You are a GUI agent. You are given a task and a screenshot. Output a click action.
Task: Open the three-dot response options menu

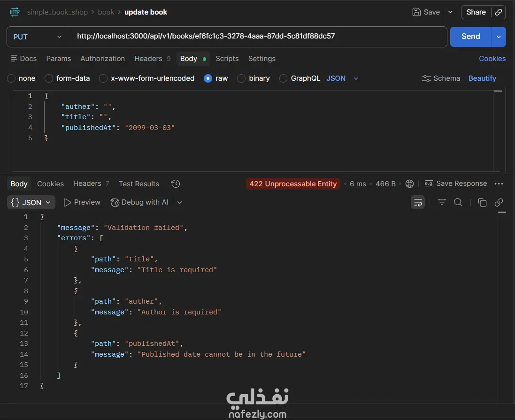point(499,184)
